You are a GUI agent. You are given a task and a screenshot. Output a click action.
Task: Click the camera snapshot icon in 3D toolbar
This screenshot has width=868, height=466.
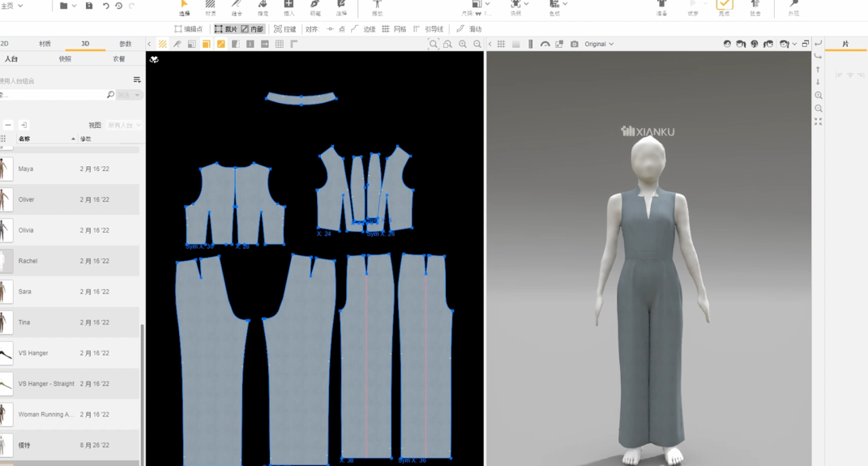click(x=575, y=44)
